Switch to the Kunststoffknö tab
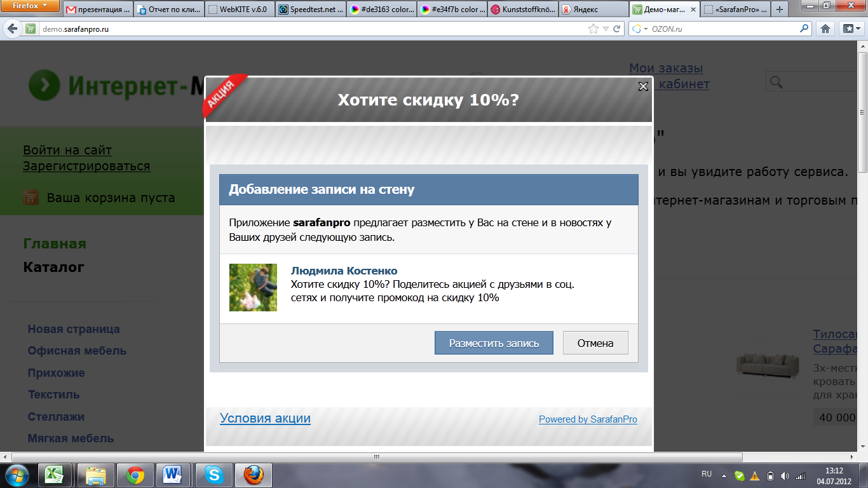Viewport: 868px width, 488px height. click(x=522, y=10)
